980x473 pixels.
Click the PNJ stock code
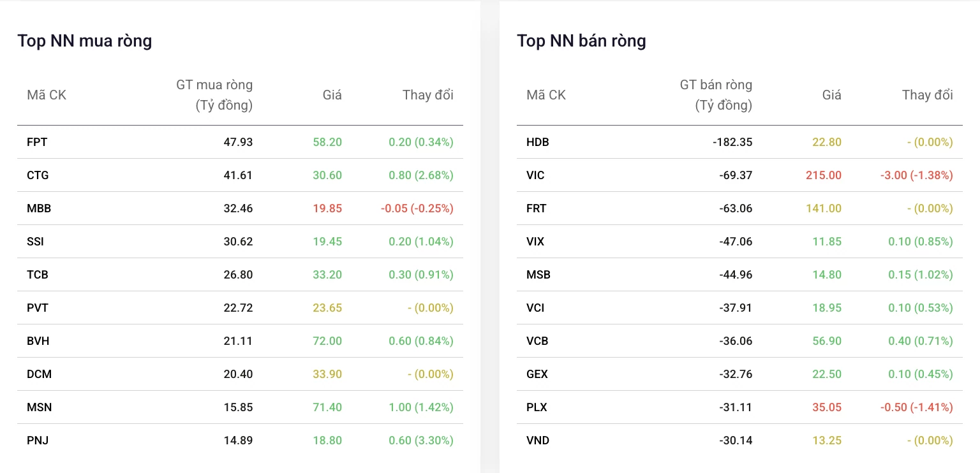click(x=38, y=440)
